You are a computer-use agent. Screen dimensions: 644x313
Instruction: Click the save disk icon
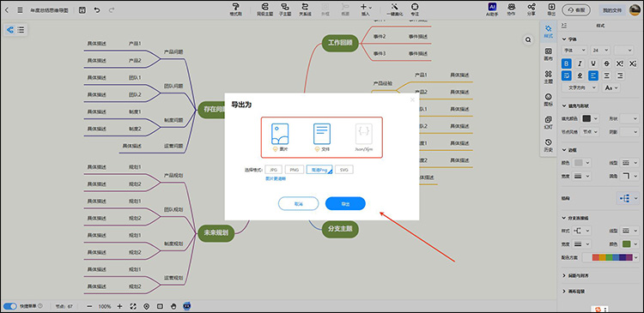[x=82, y=9]
